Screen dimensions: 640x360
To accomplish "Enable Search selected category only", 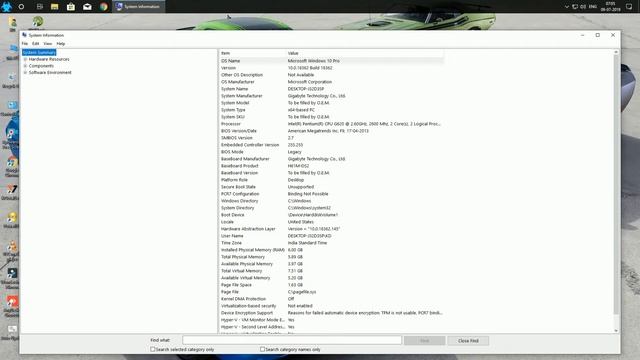I will [153, 349].
